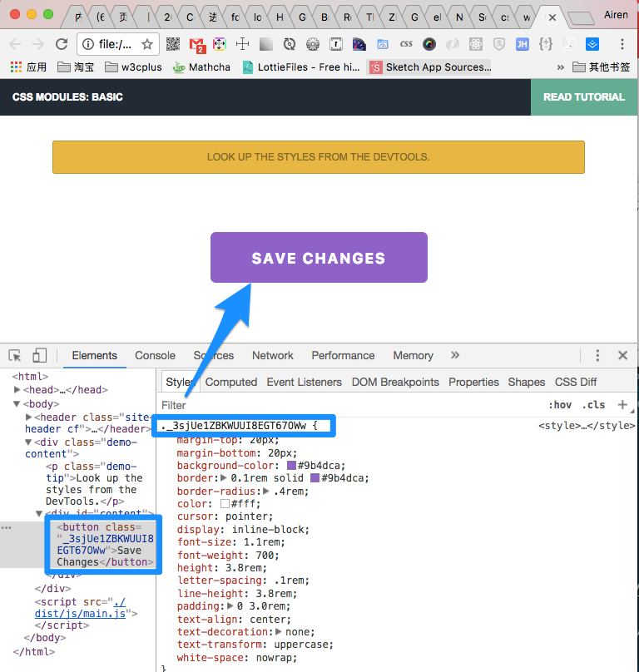Screen dimensions: 639x672
Task: Open the DOM Breakpoints pane
Action: pyautogui.click(x=395, y=383)
